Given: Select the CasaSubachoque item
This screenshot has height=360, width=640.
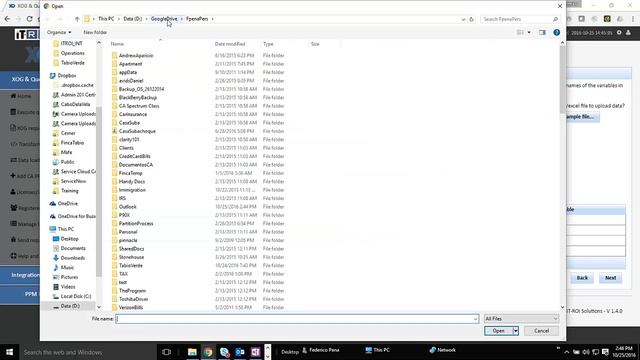Looking at the screenshot, I should 137,131.
